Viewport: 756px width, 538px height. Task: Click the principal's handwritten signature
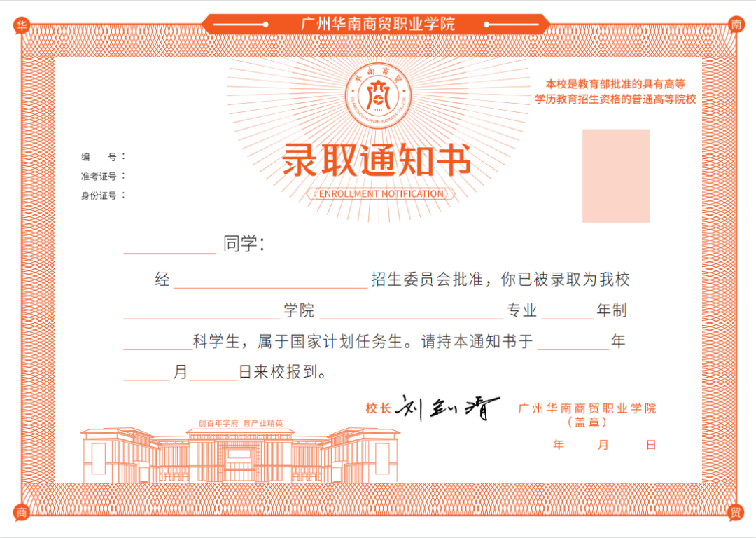point(447,408)
